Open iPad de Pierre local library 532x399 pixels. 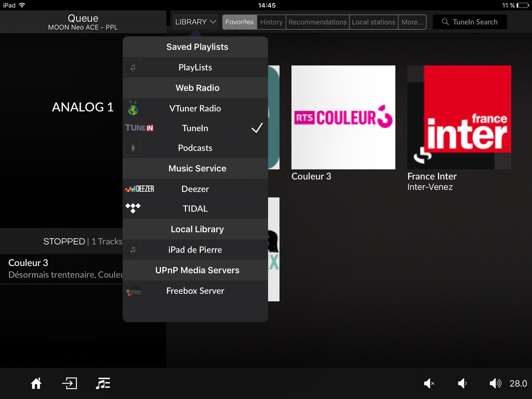pyautogui.click(x=195, y=250)
